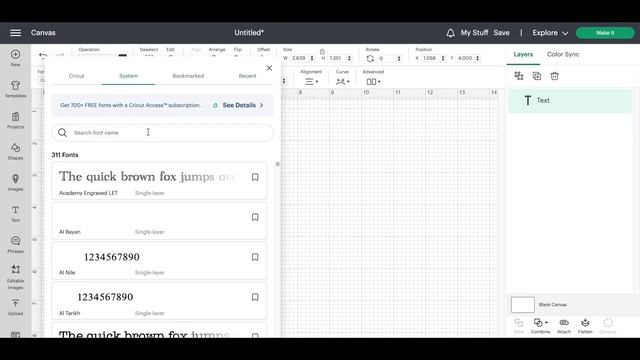Toggle the size lock proportions icon

click(x=322, y=51)
